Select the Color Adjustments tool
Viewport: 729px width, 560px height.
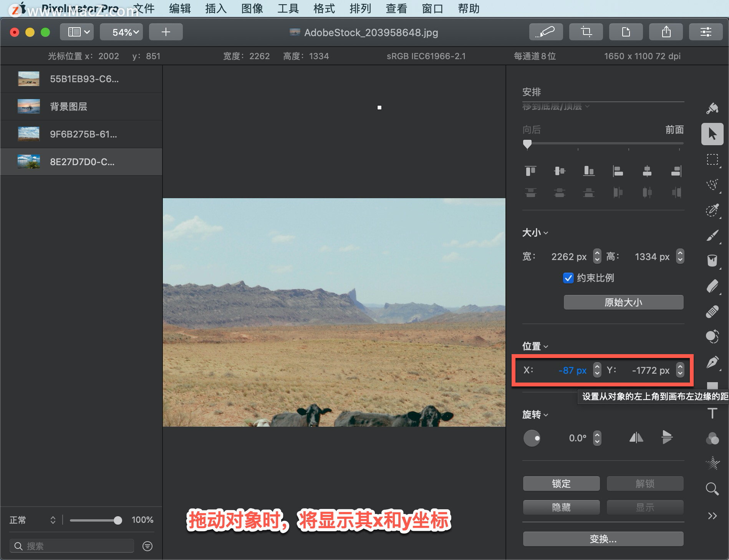(712, 337)
